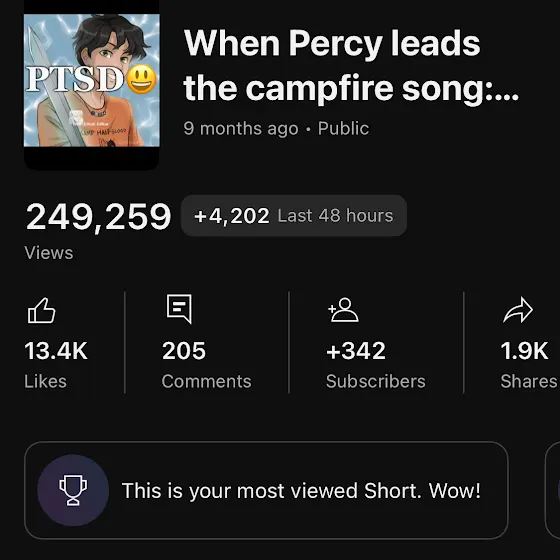Tap the Comments label text

click(x=206, y=381)
